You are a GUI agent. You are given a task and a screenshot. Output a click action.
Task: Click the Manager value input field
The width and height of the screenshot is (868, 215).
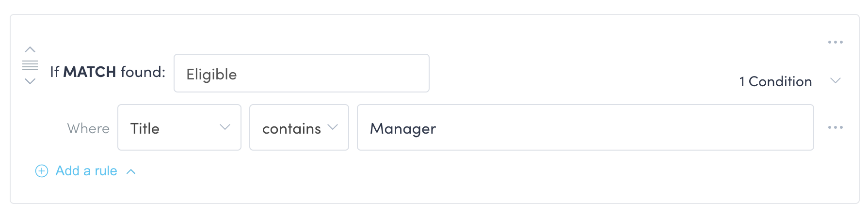585,128
